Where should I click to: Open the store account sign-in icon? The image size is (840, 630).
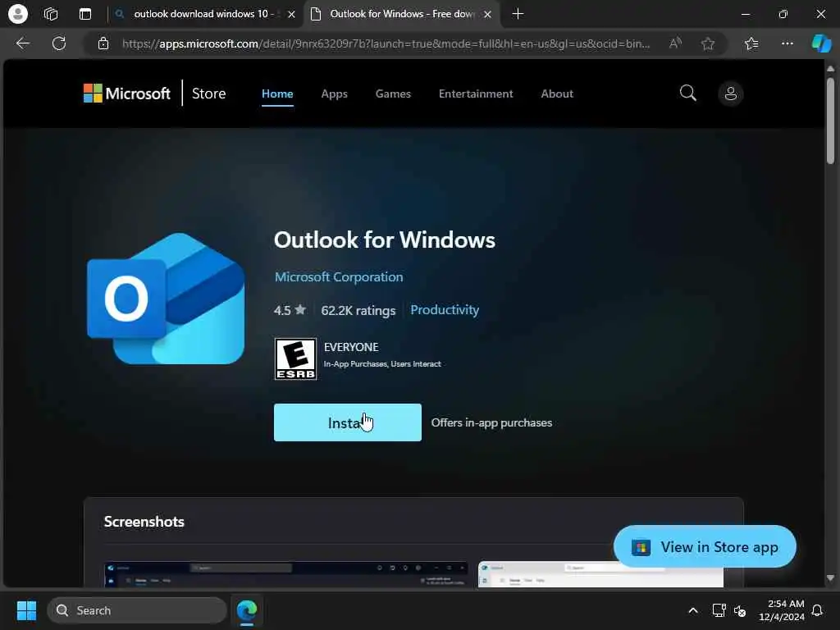730,94
